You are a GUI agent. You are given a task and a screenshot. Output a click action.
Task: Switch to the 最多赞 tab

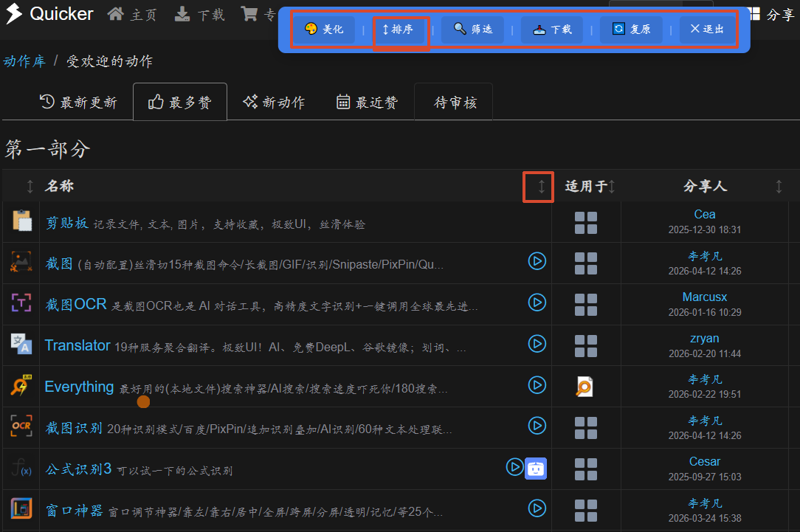coord(179,102)
